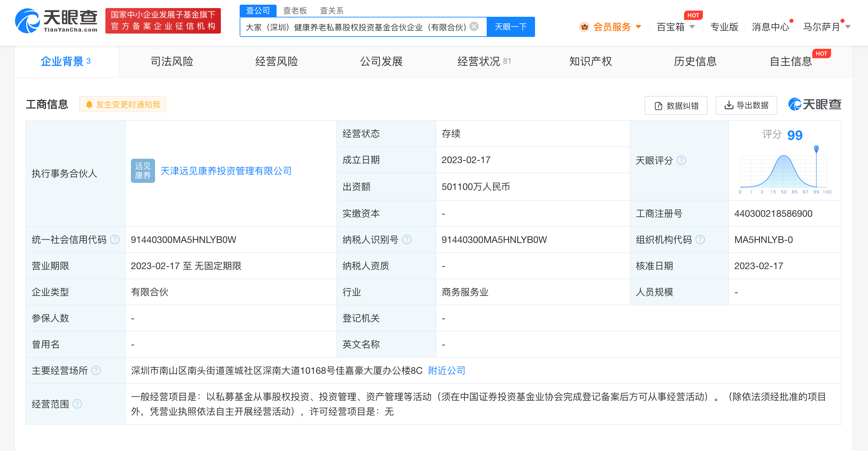The width and height of the screenshot is (868, 451).
Task: Open the 天眼评分 help question icon
Action: tap(681, 160)
